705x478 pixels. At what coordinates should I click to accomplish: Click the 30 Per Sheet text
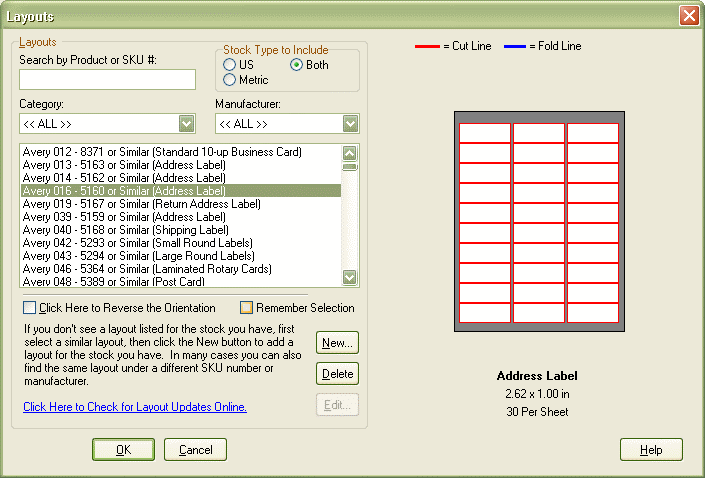[x=537, y=412]
